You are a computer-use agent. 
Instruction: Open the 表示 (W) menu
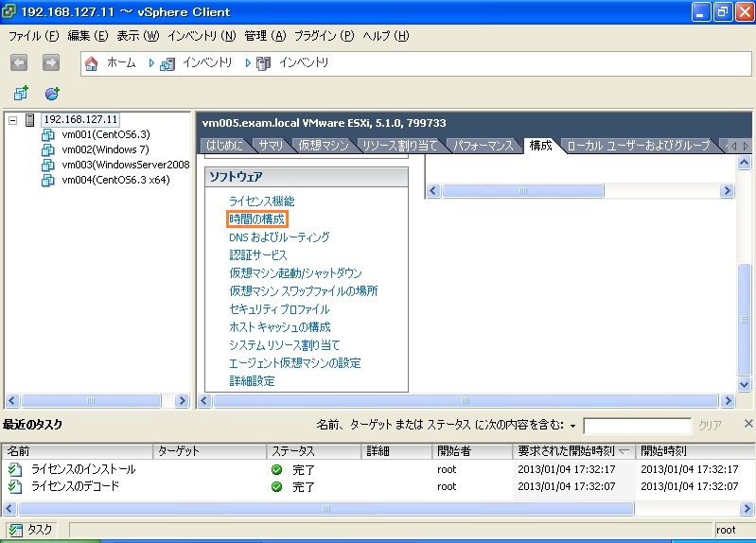pos(138,36)
